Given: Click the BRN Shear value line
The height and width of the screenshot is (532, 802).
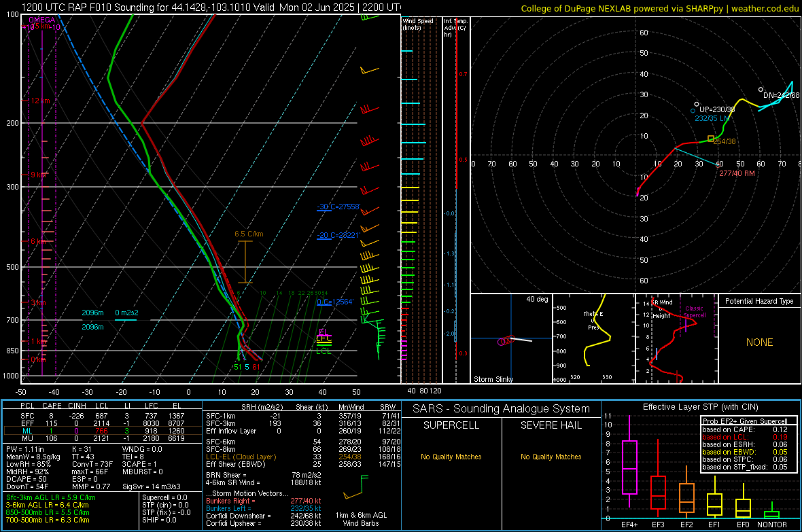Looking at the screenshot, I should (264, 475).
